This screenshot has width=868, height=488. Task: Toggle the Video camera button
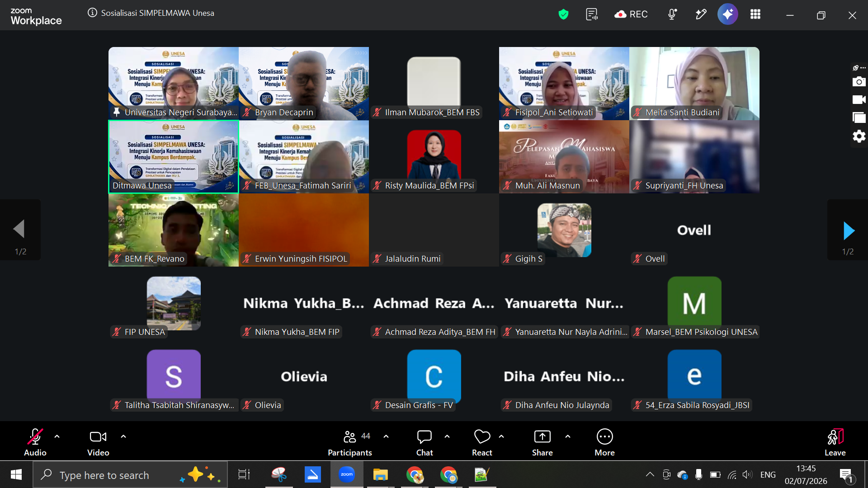(x=98, y=443)
